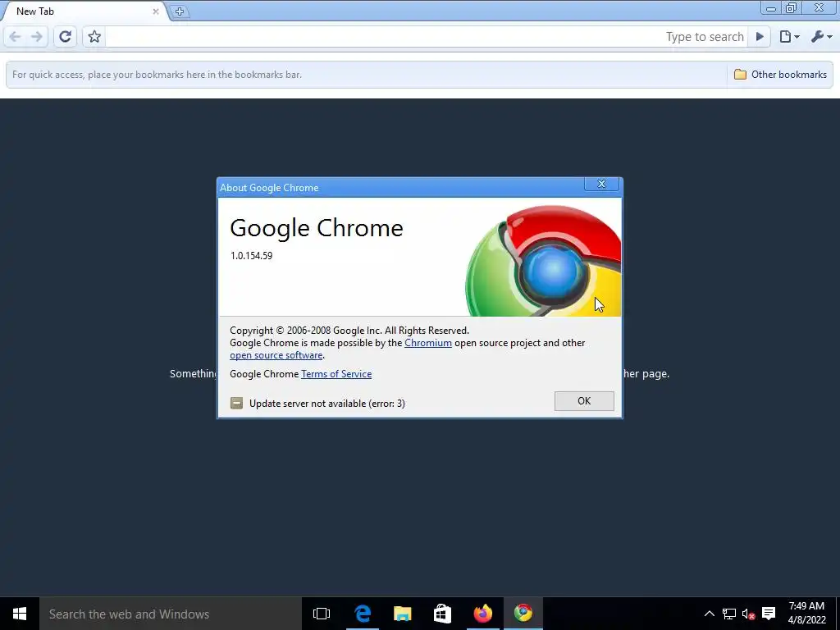Open the Terms of Service link
This screenshot has height=630, width=840.
point(336,374)
